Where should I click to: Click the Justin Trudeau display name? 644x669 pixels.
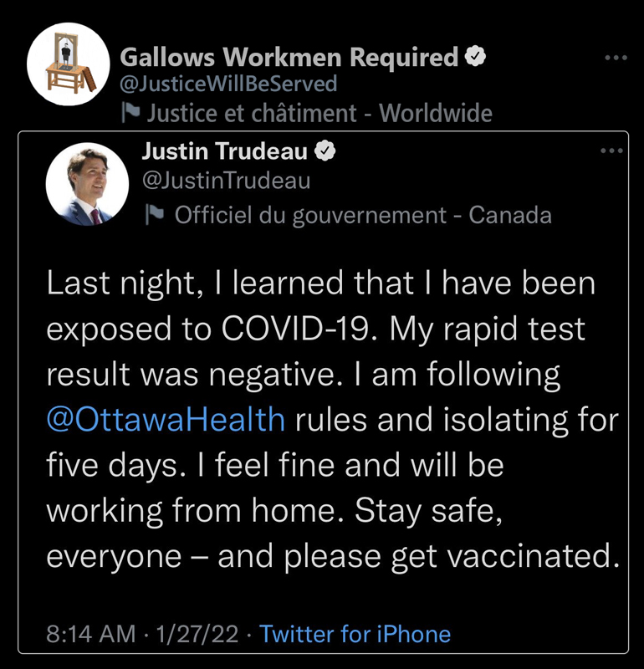click(x=224, y=151)
